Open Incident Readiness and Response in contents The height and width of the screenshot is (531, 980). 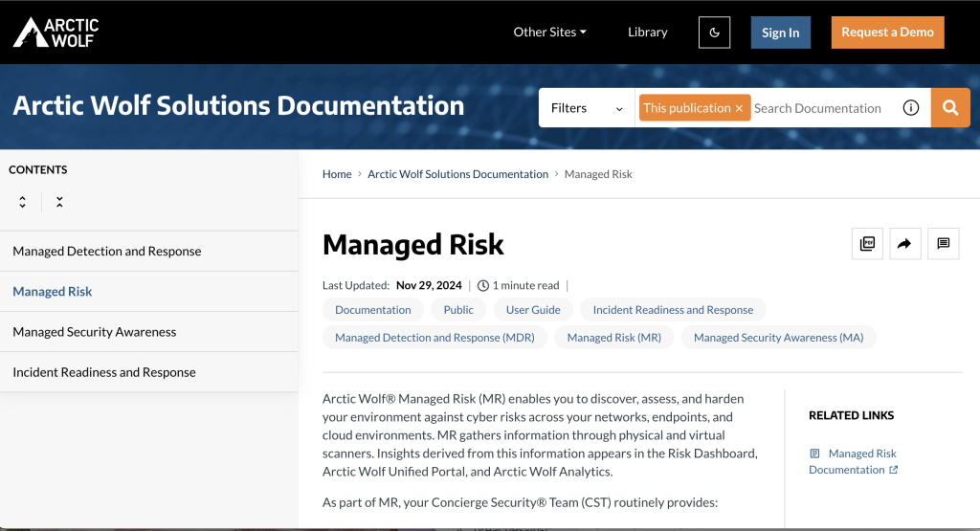(148, 372)
